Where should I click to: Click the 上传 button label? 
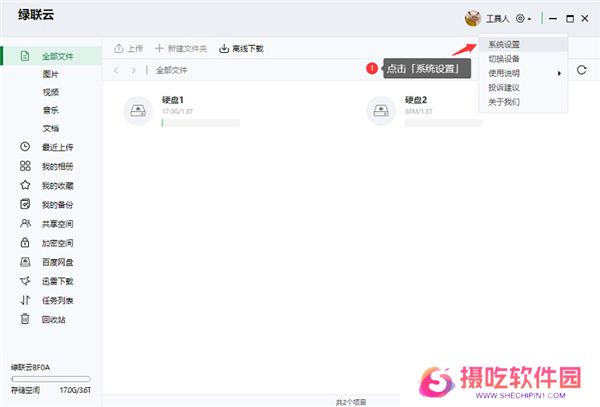tap(135, 49)
